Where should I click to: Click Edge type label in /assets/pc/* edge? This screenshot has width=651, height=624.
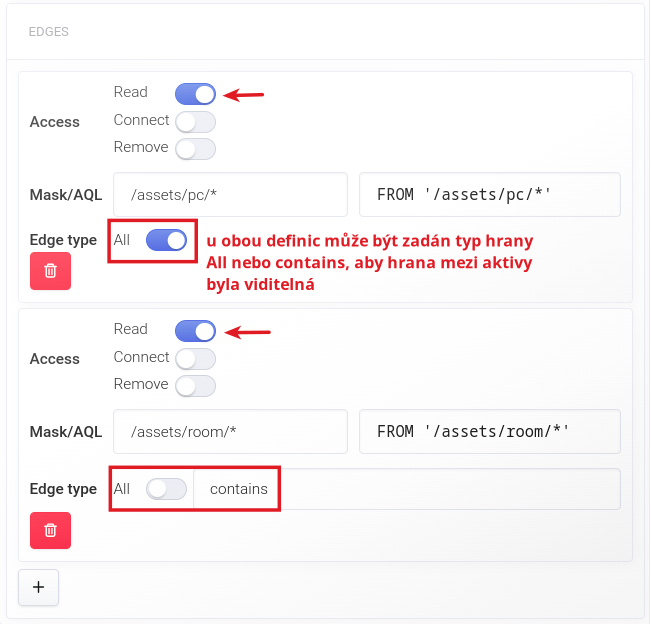click(64, 240)
